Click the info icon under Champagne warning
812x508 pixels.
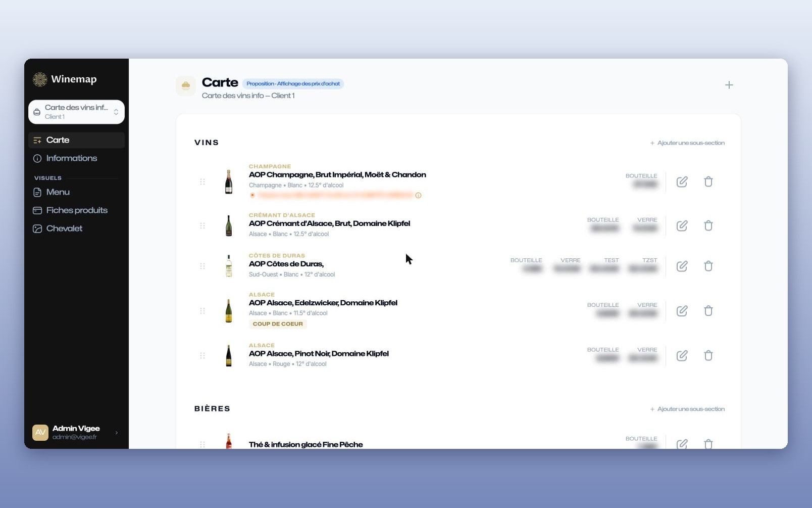[x=418, y=195]
